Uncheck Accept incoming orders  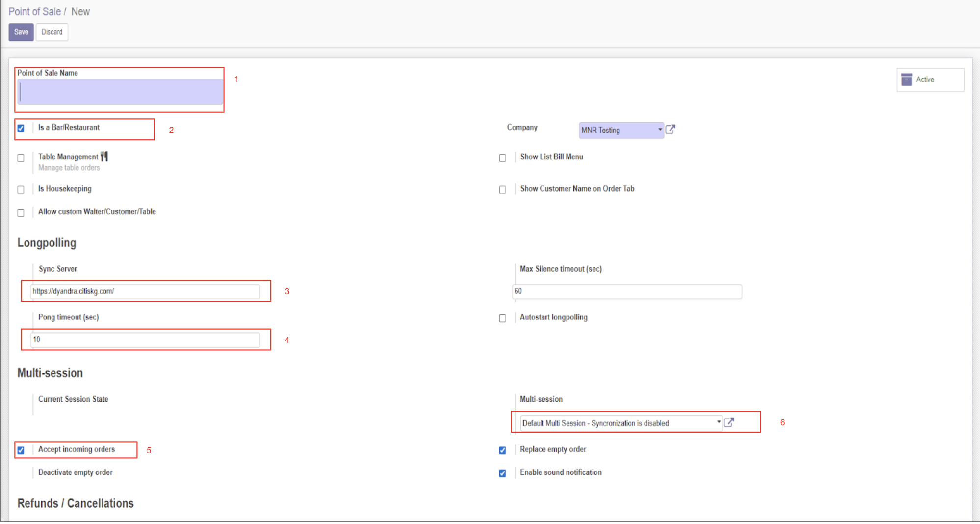(21, 450)
